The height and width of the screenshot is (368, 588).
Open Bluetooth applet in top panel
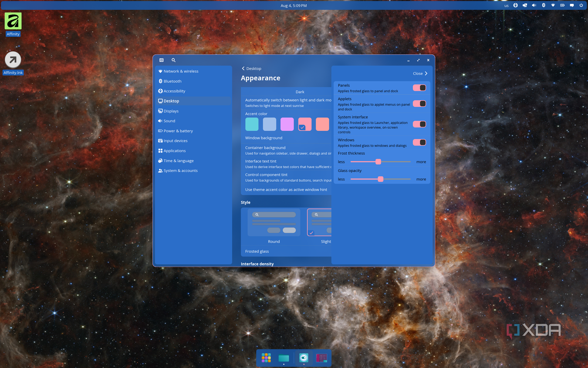coord(544,5)
